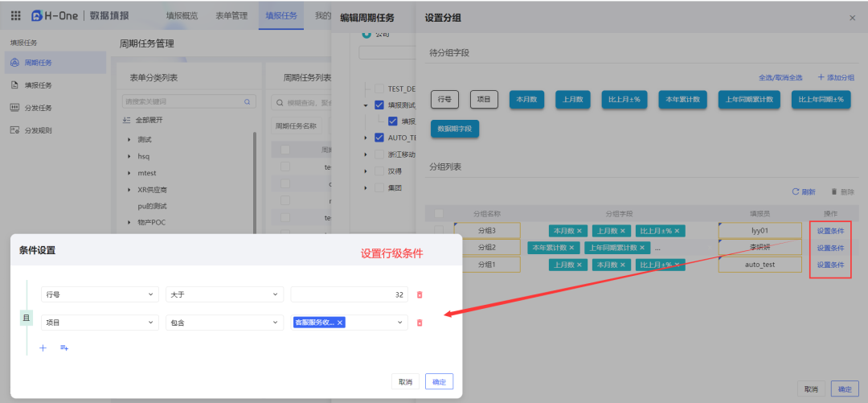Delete the 行号 condition row
The width and height of the screenshot is (868, 403).
419,295
